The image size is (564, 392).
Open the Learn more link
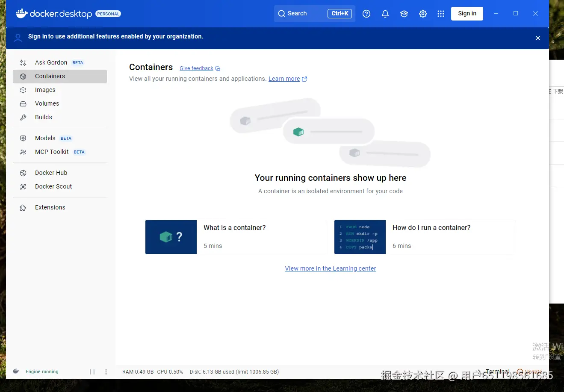284,79
